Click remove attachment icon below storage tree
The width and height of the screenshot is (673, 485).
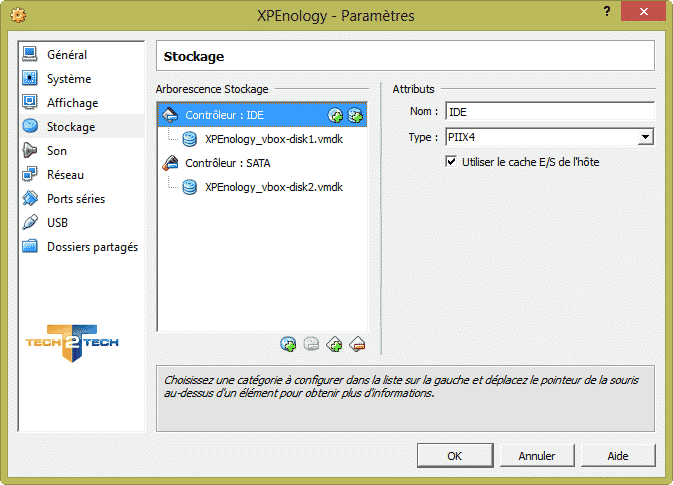[311, 344]
